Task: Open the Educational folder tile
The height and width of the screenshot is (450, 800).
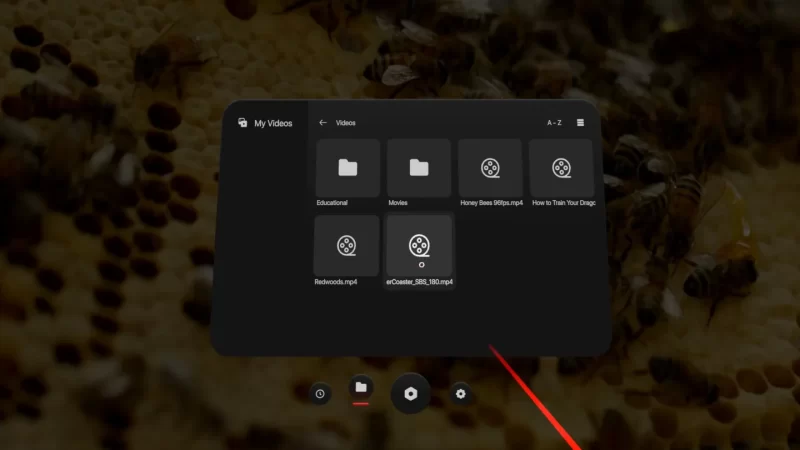Action: [x=347, y=168]
